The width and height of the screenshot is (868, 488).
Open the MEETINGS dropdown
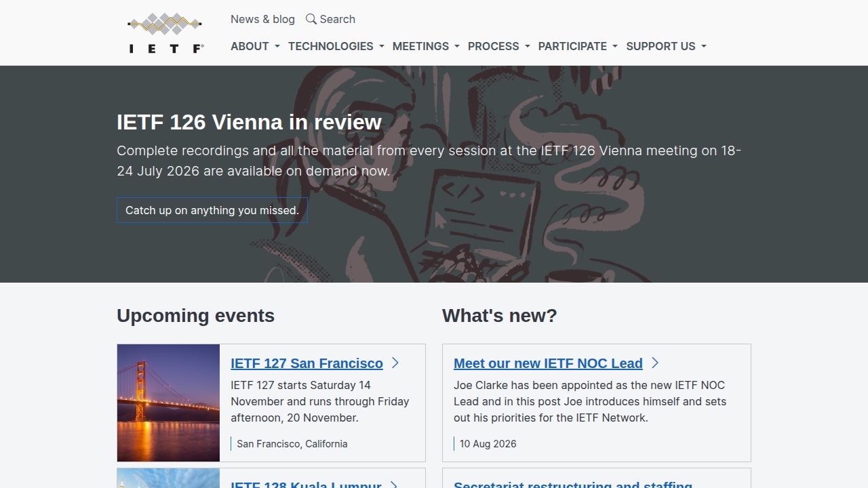tap(426, 46)
